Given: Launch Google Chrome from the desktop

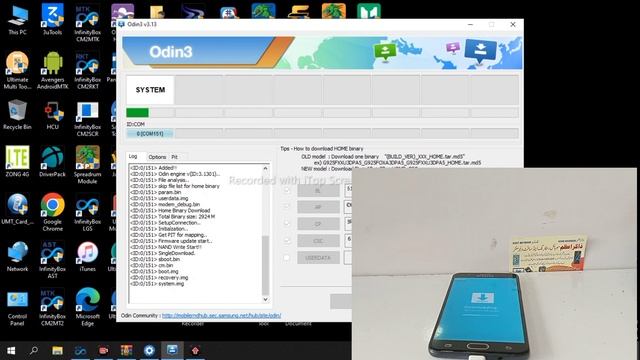Looking at the screenshot, I should click(x=53, y=212).
